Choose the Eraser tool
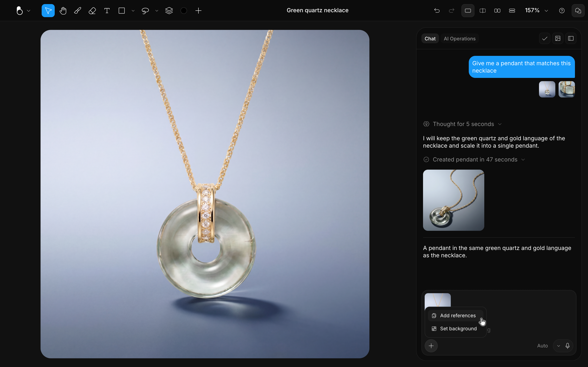This screenshot has width=588, height=367. 92,11
